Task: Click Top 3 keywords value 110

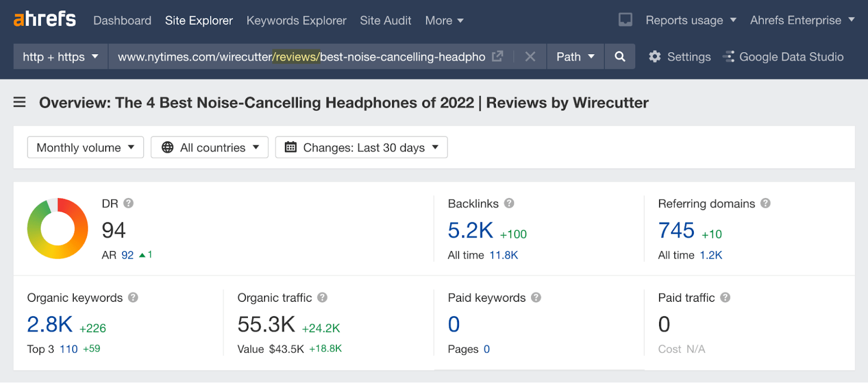Action: coord(68,349)
